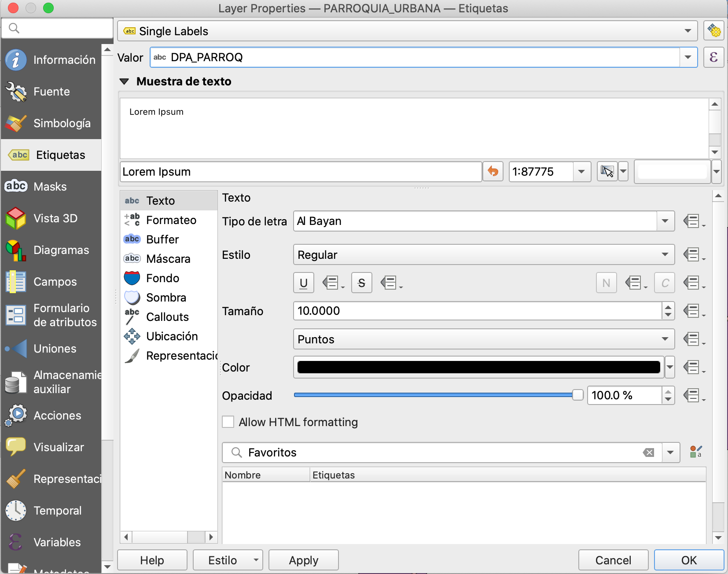This screenshot has height=574, width=728.
Task: Open the expression editor epsilon button
Action: [713, 57]
